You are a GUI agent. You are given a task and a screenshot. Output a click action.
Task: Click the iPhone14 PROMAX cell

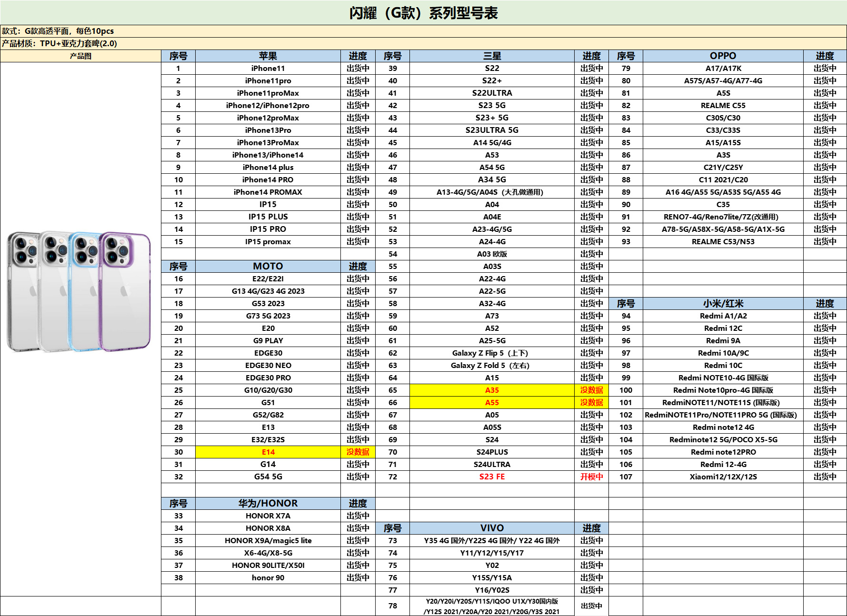tap(268, 192)
